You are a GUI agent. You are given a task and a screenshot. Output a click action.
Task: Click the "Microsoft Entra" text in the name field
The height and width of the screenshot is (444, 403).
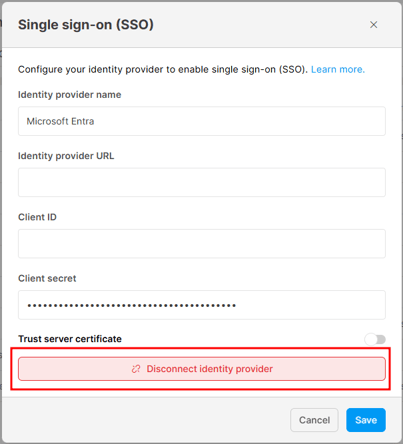(60, 121)
